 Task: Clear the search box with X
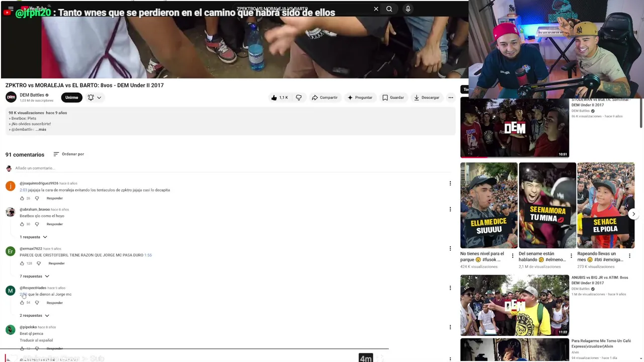click(x=376, y=9)
